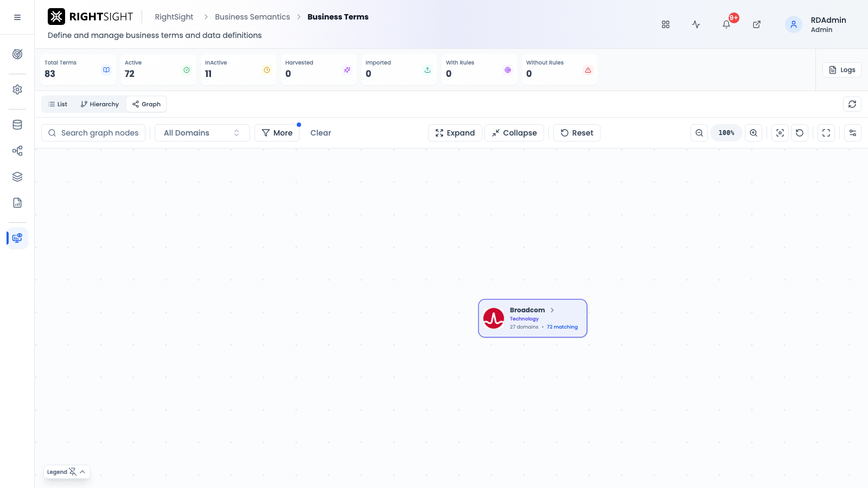Open the apps grid icon in the header
Screen dimensions: 868x488
pos(666,24)
